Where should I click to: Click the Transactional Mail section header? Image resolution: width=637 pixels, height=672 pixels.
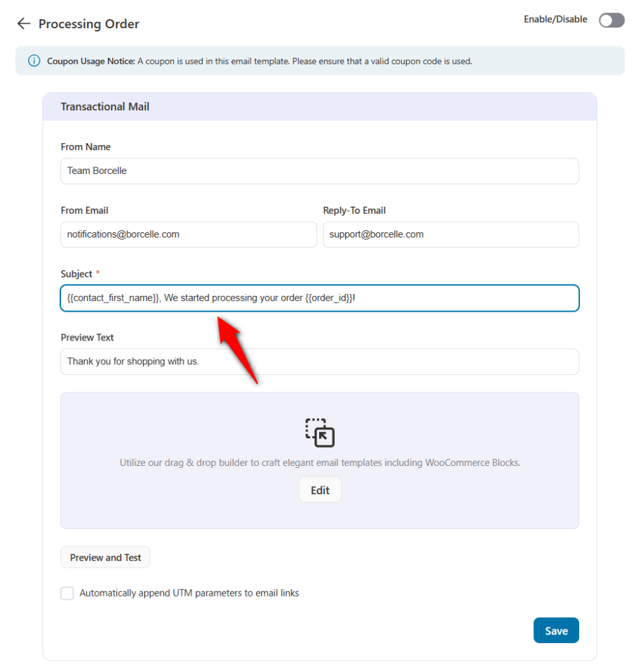point(105,106)
